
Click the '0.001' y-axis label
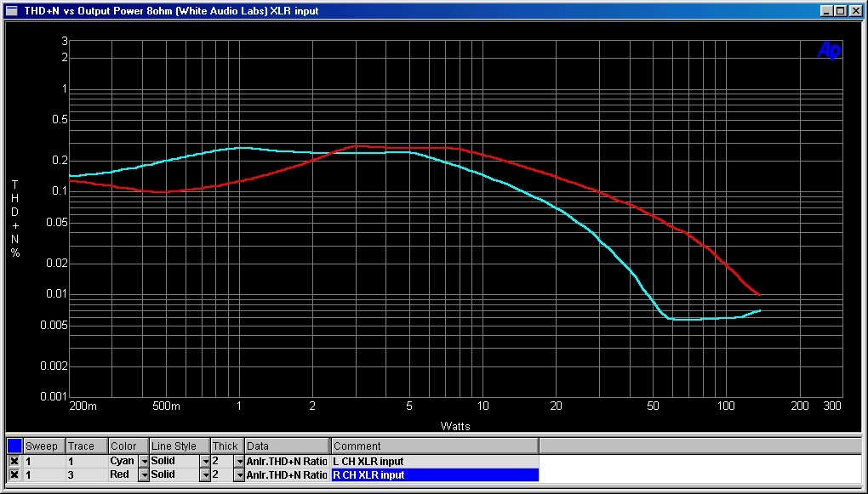click(x=53, y=396)
